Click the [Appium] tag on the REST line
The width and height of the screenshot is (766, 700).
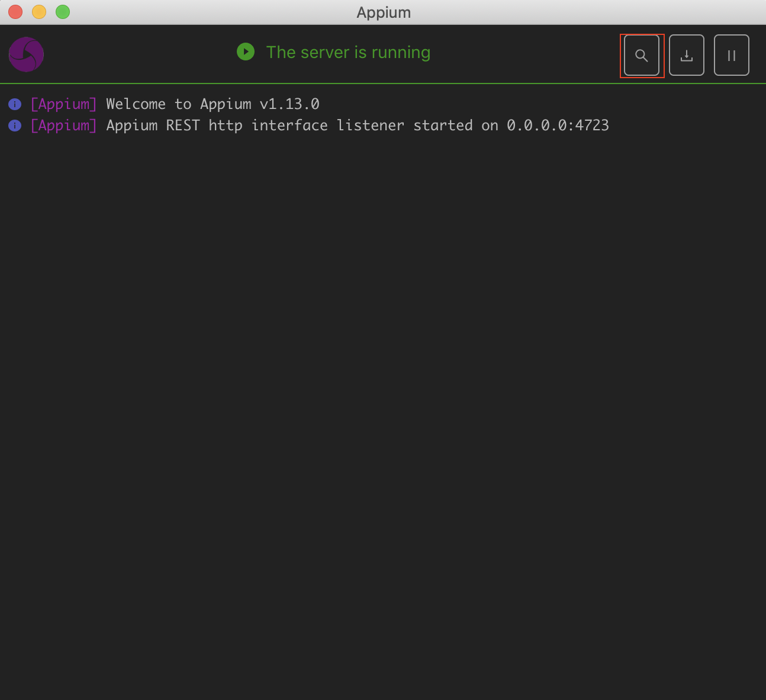[63, 126]
